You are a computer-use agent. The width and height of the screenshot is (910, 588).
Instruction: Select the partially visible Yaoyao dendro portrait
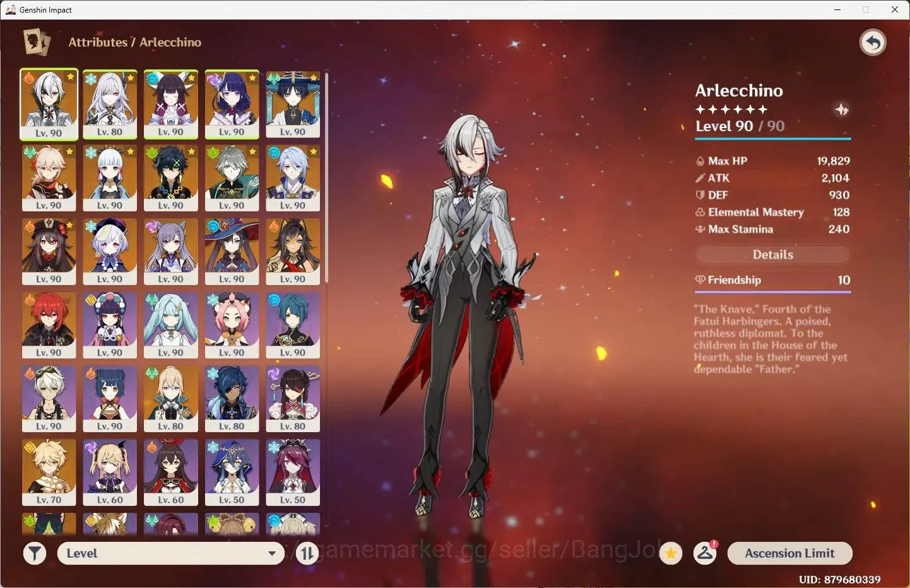232,524
